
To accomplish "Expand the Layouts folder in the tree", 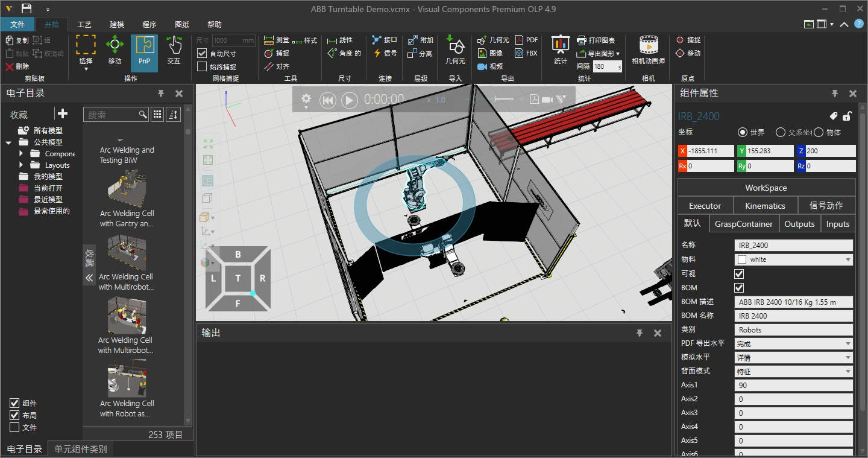I will click(x=21, y=165).
